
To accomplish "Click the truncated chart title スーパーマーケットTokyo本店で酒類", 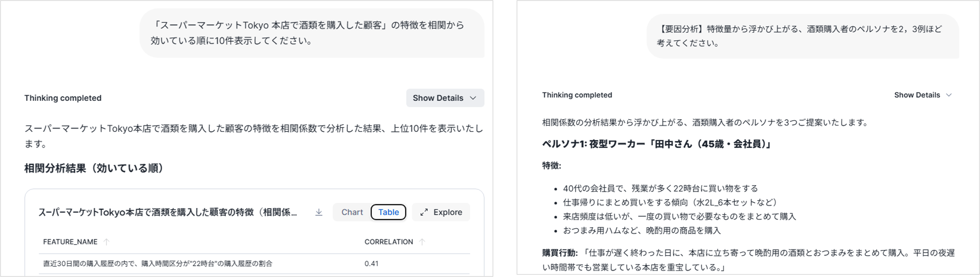I will (x=167, y=212).
